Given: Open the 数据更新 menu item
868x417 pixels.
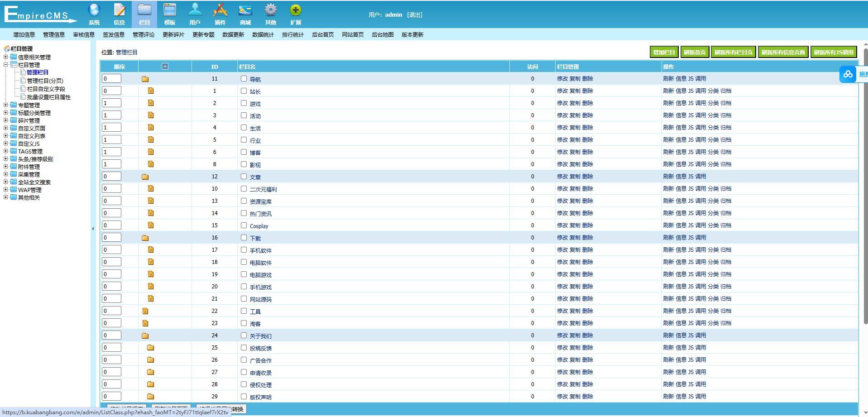Looking at the screenshot, I should tap(233, 35).
